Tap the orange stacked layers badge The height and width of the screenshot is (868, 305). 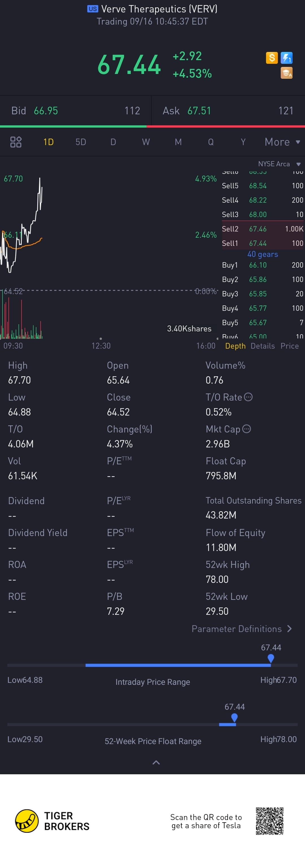(286, 73)
